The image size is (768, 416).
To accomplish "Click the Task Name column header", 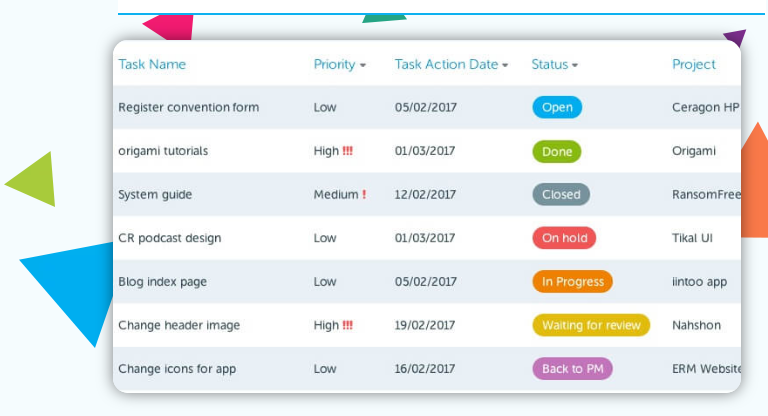I will (152, 64).
